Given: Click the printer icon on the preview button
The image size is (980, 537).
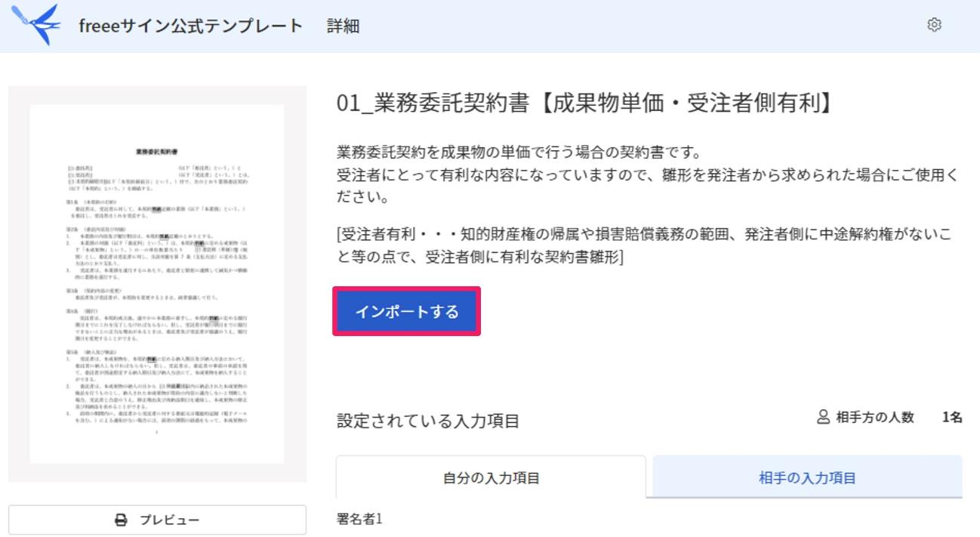Looking at the screenshot, I should (120, 520).
